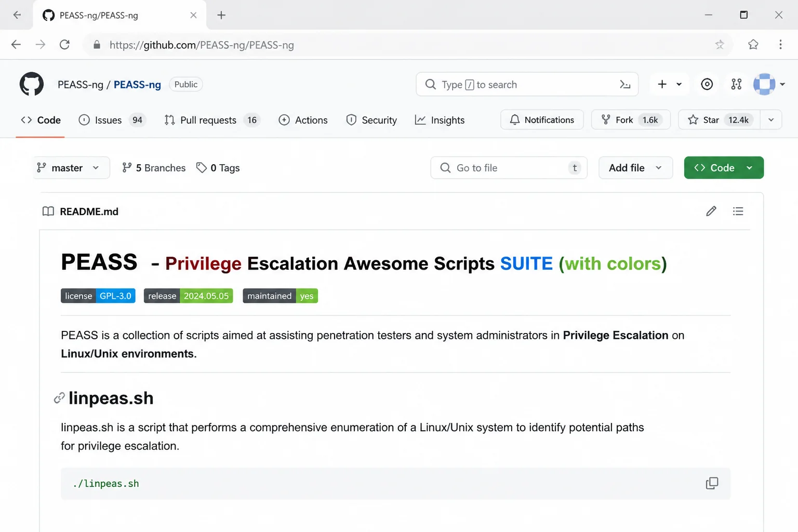798x532 pixels.
Task: Open the GitHub issues inbox icon
Action: [707, 84]
